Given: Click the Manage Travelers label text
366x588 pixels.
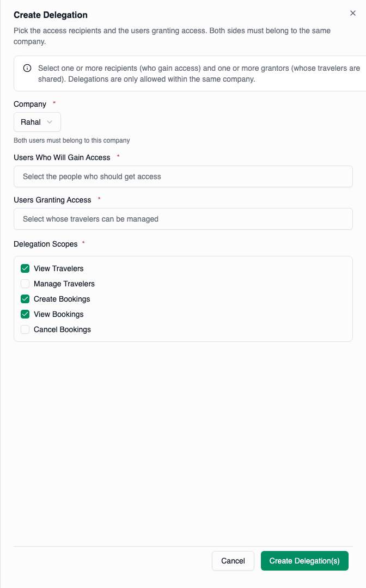Looking at the screenshot, I should [64, 284].
